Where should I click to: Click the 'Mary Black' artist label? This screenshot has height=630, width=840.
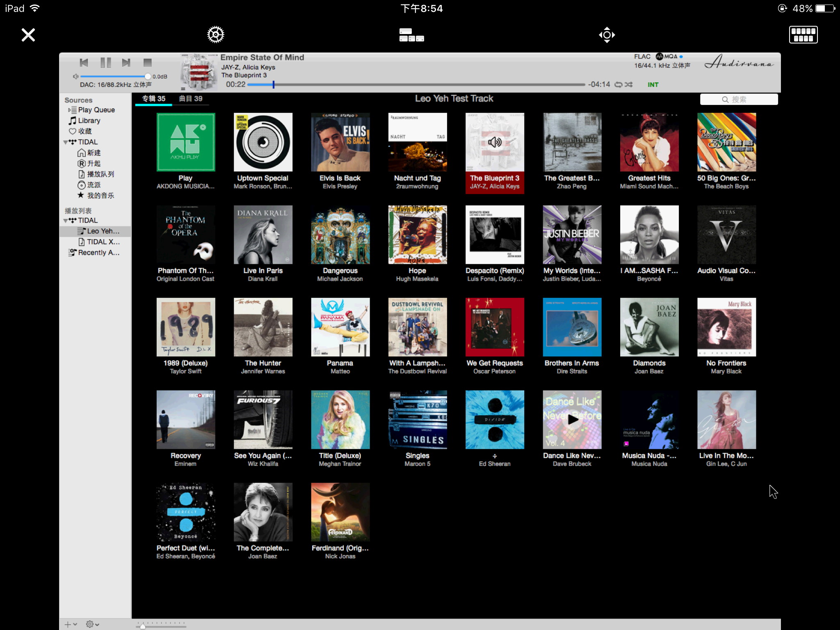click(x=726, y=371)
